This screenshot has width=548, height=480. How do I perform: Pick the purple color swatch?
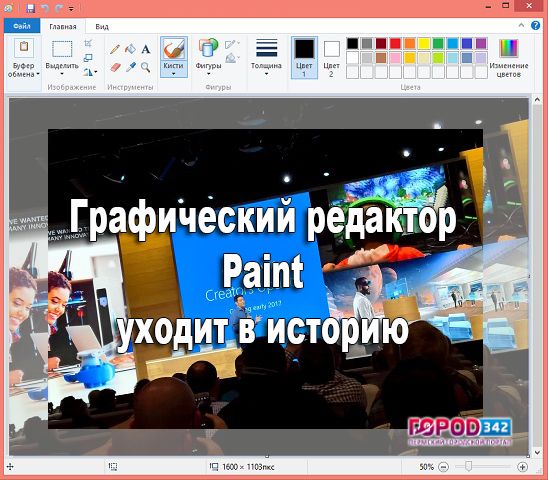click(x=481, y=44)
